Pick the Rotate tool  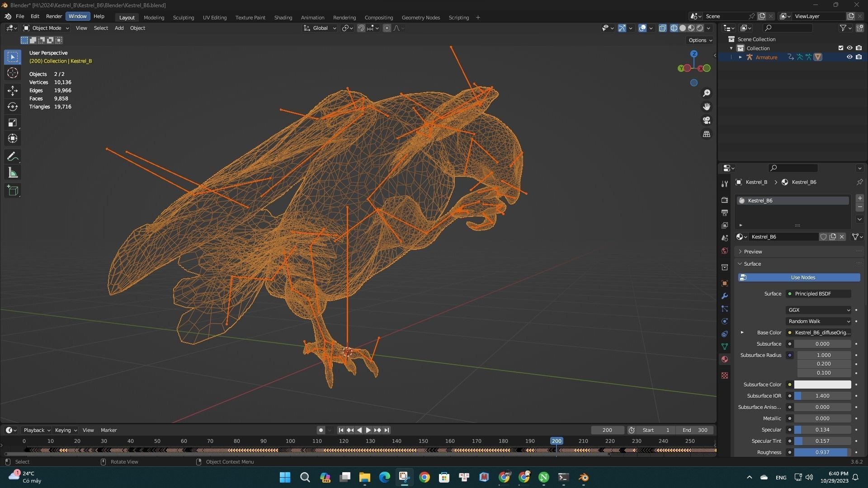coord(13,107)
